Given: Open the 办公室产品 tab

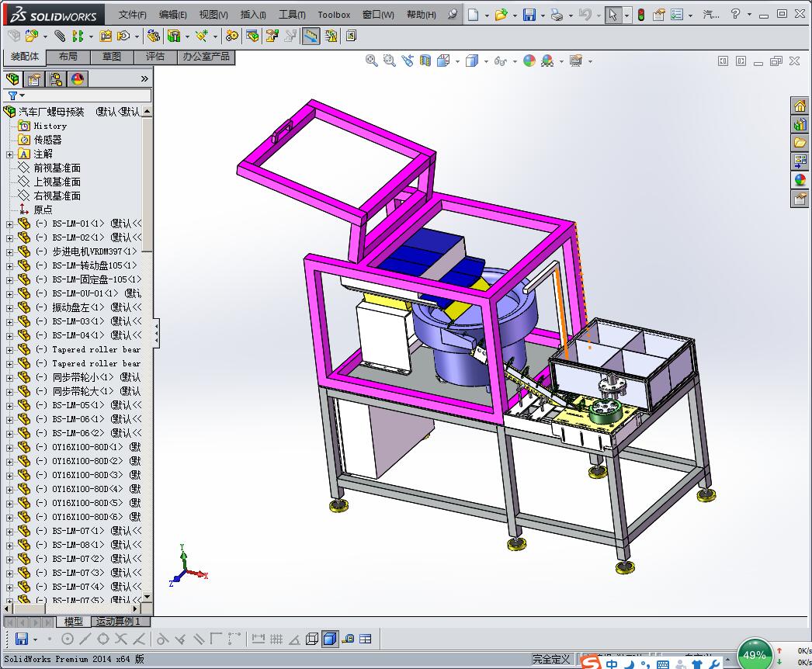Looking at the screenshot, I should (x=206, y=57).
